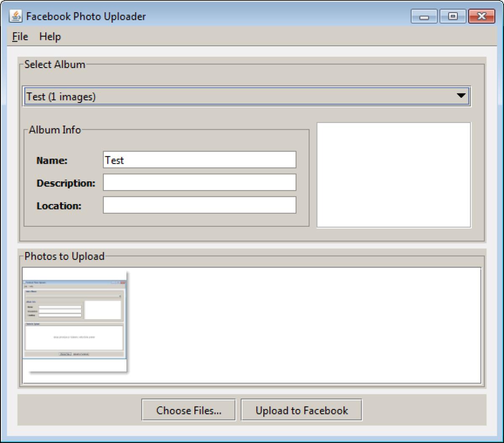Focus the Location text field
This screenshot has height=443, width=504.
click(199, 205)
